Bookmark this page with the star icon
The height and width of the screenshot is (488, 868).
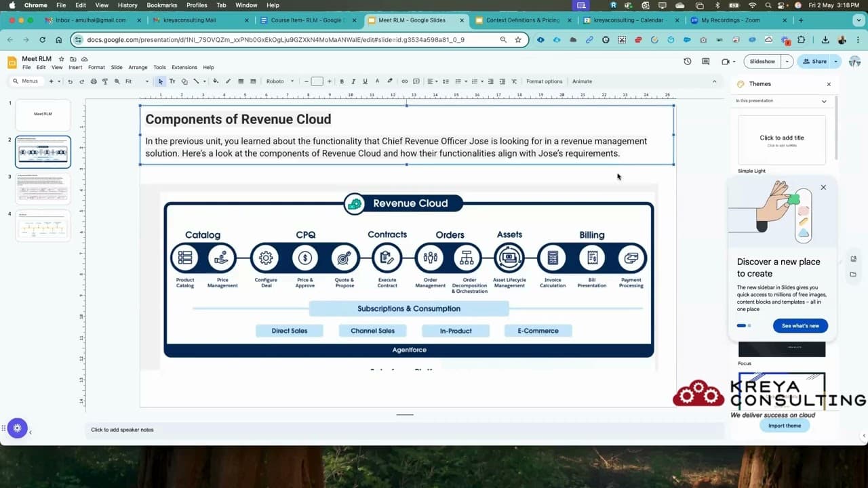(x=518, y=40)
